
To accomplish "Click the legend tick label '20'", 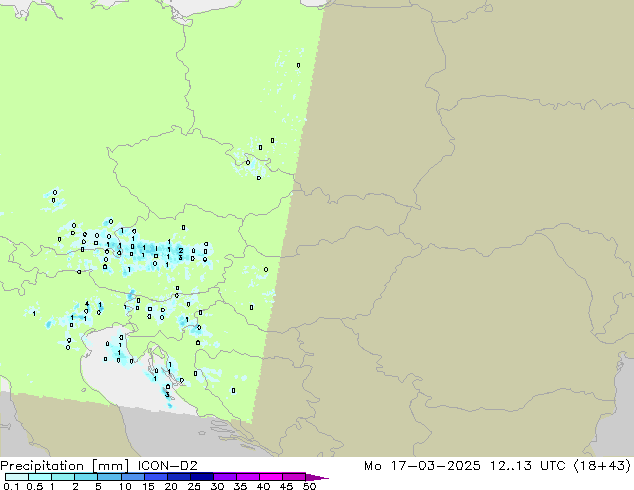I will 171,486.
